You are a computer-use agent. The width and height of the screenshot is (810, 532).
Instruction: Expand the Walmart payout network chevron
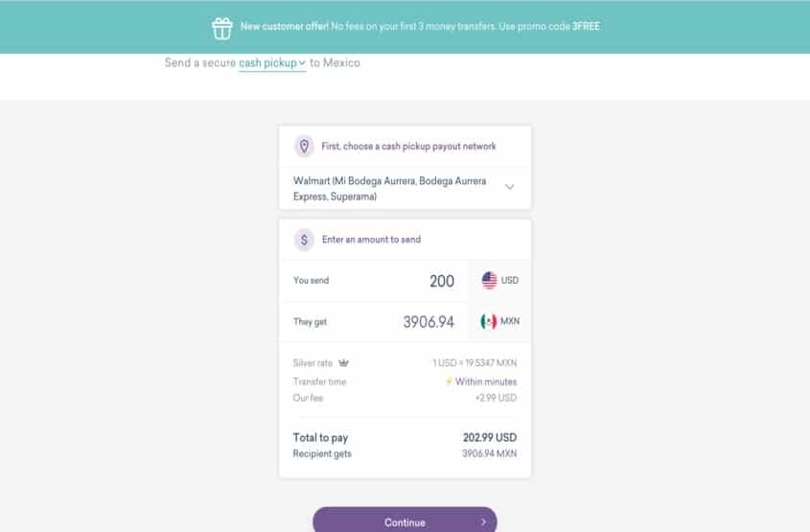point(509,187)
